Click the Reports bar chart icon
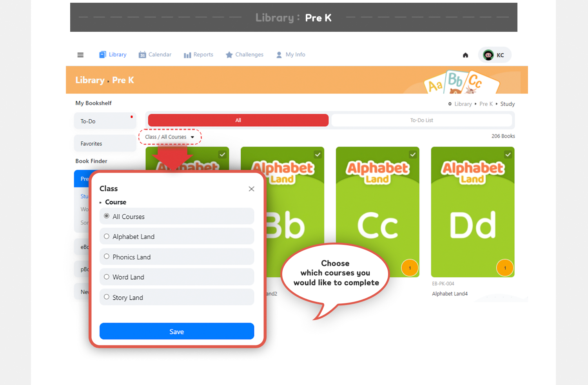Image resolution: width=588 pixels, height=385 pixels. [x=187, y=55]
